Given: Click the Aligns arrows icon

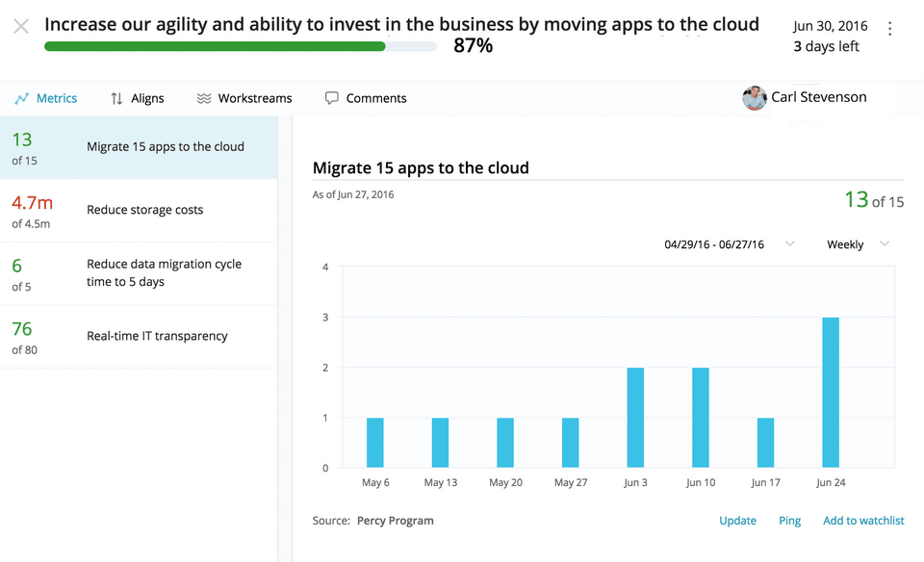Looking at the screenshot, I should coord(116,98).
